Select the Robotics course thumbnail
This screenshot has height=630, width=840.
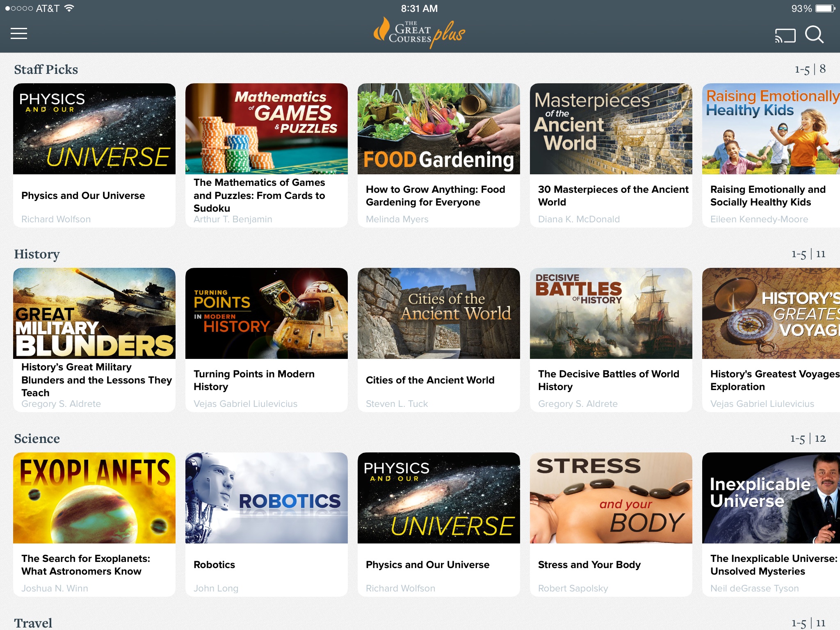[x=267, y=498]
